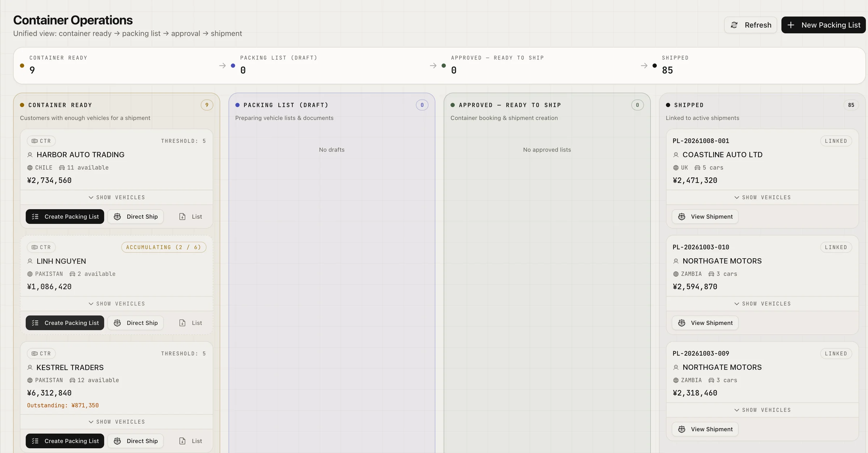868x453 pixels.
Task: Direct Ship Harbor Auto Trading vehicles
Action: pyautogui.click(x=136, y=216)
